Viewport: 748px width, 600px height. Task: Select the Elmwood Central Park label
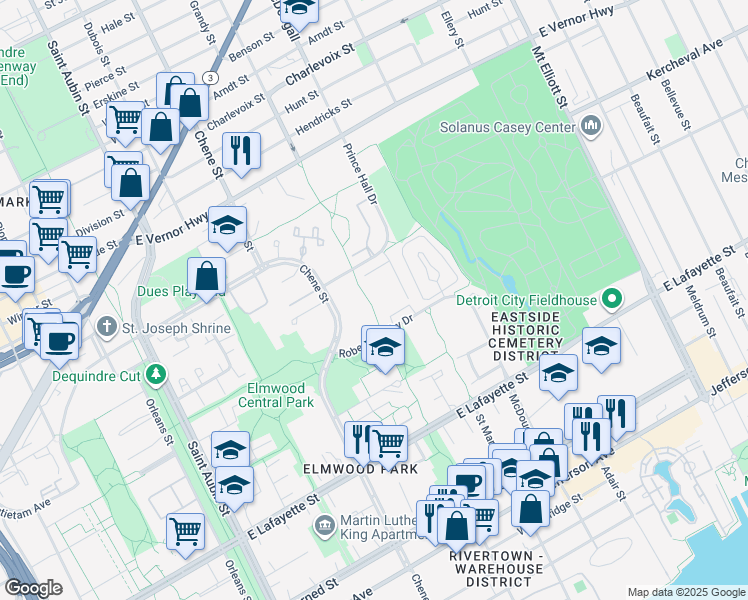click(275, 395)
